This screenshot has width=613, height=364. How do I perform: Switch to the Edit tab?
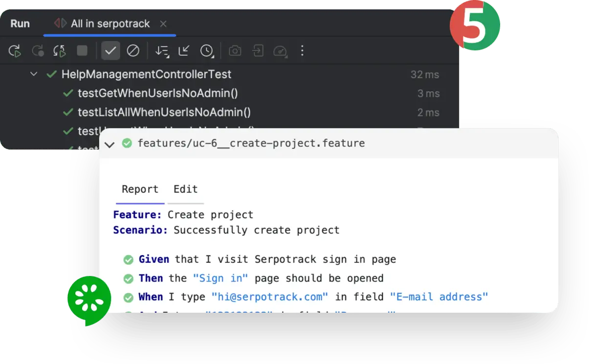185,189
